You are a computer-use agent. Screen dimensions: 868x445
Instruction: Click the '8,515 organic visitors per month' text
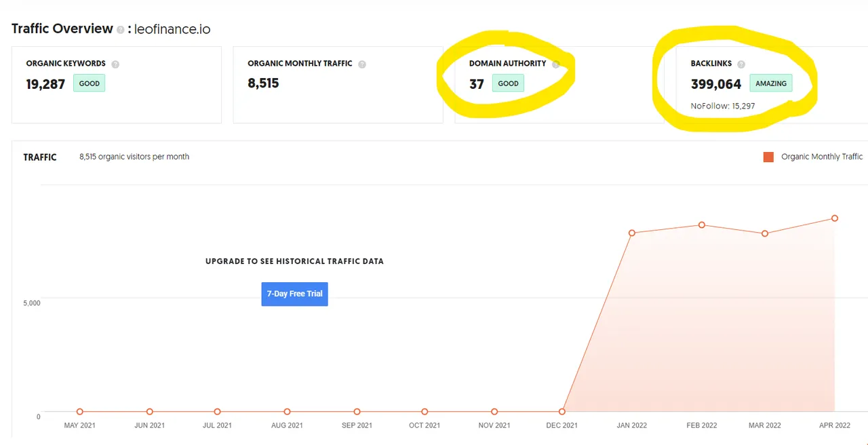pos(134,157)
